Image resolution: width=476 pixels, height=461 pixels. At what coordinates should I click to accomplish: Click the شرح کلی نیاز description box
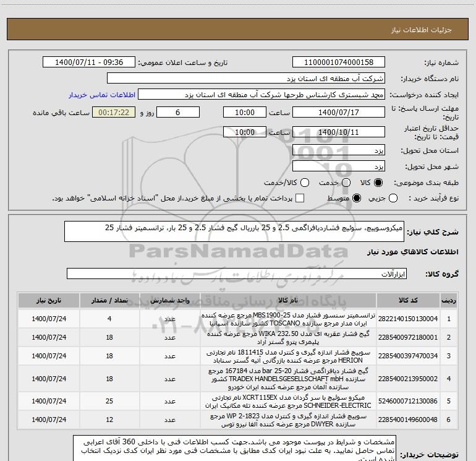[234, 231]
